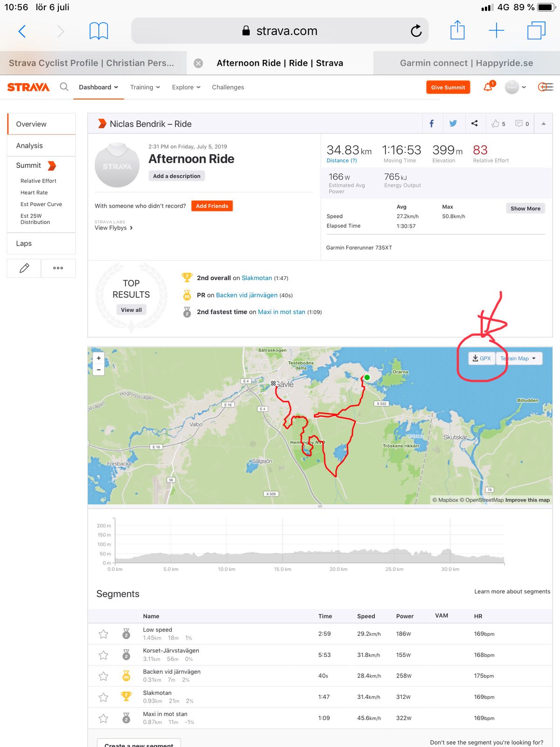Open the Safari share sheet icon
The image size is (560, 747).
click(457, 30)
